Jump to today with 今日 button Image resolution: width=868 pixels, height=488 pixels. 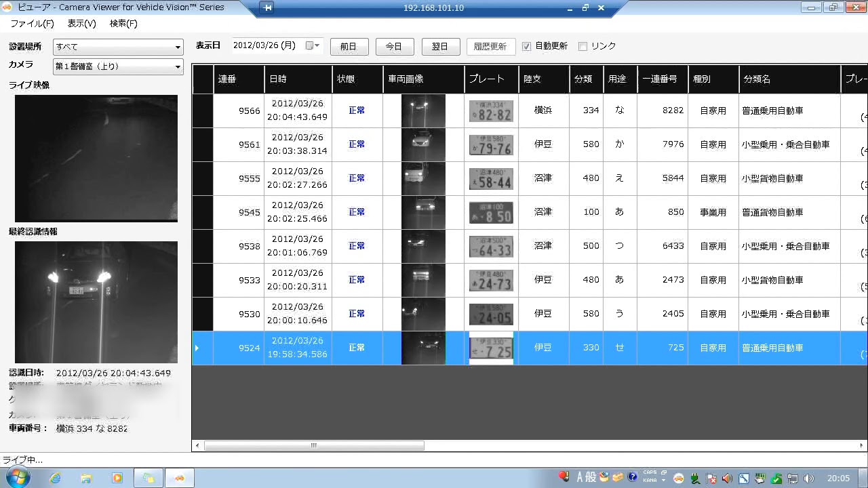click(394, 46)
